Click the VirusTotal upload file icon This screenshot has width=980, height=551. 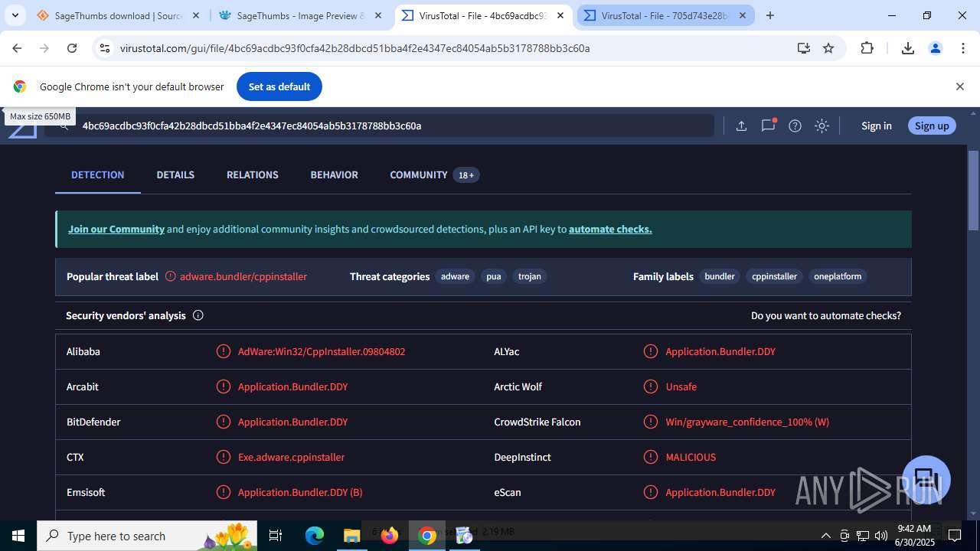(741, 126)
